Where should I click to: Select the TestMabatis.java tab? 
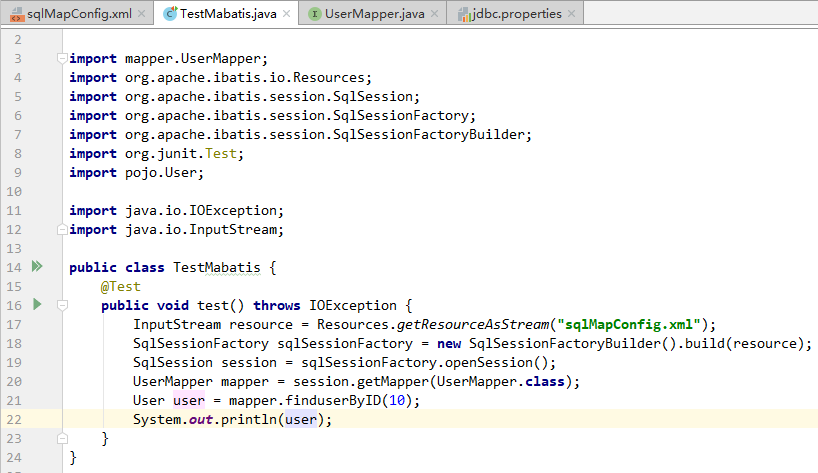click(x=226, y=14)
